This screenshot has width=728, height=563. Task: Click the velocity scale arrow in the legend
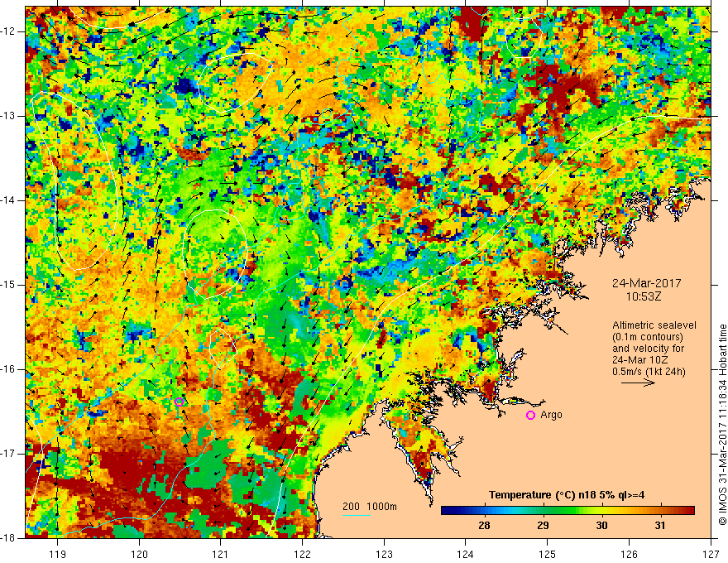pos(639,383)
